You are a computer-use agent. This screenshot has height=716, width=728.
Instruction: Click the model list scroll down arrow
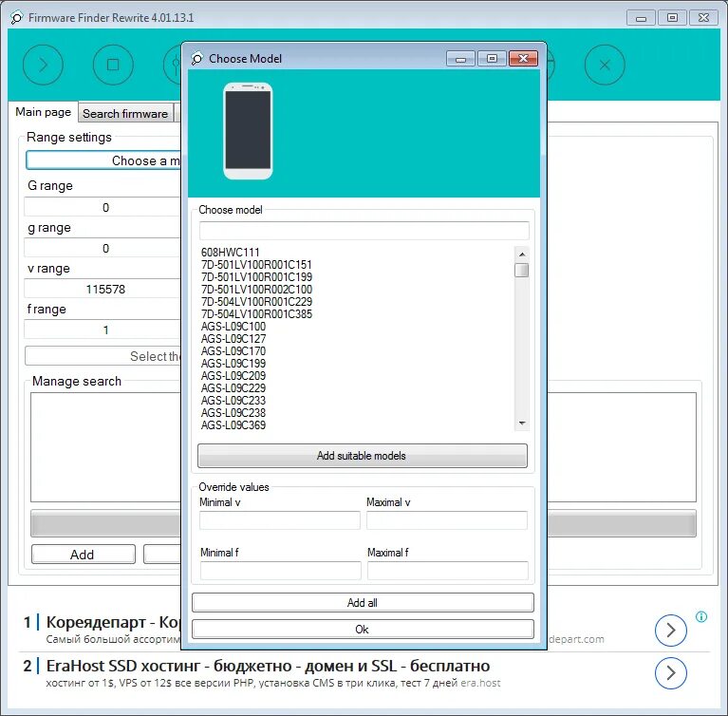tap(522, 424)
